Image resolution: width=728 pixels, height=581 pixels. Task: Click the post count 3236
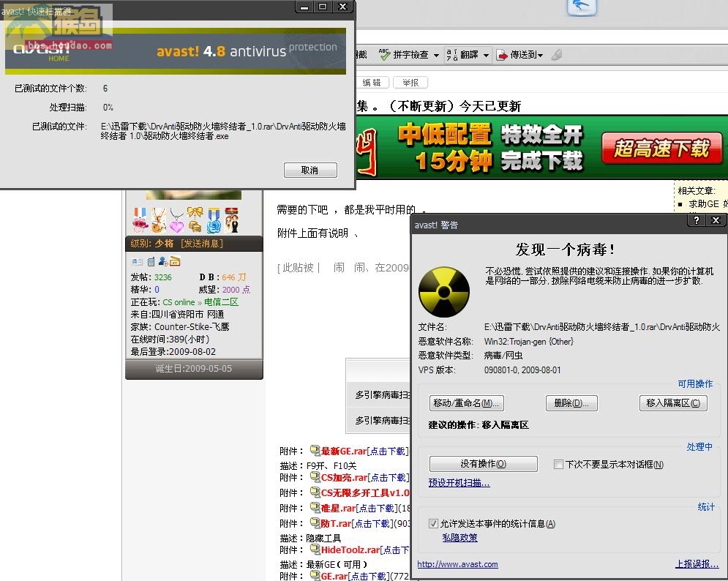[x=163, y=277]
